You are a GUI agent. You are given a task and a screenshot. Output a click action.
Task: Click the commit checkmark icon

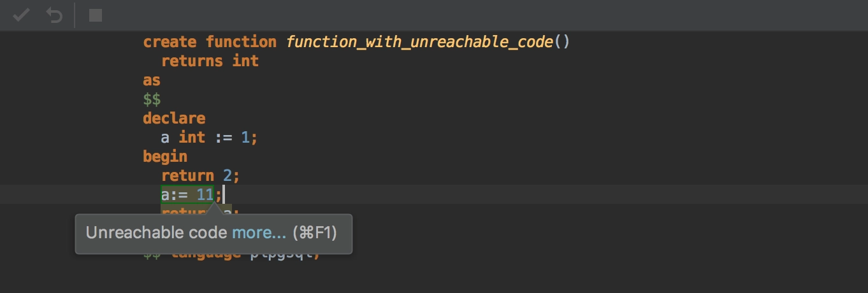pyautogui.click(x=21, y=15)
